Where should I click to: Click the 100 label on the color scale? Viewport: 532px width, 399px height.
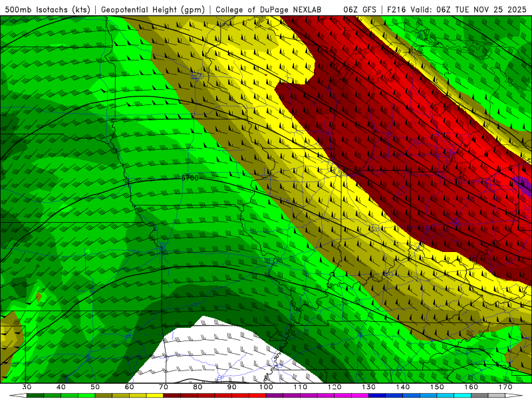click(x=266, y=387)
